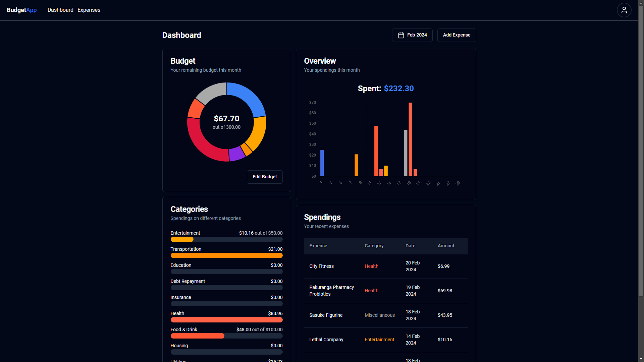
Task: Click the blue bar in Overview chart
Action: coord(322,163)
